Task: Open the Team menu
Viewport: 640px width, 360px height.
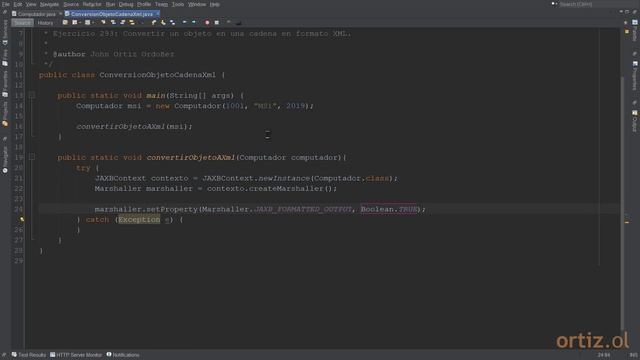Action: (161, 4)
